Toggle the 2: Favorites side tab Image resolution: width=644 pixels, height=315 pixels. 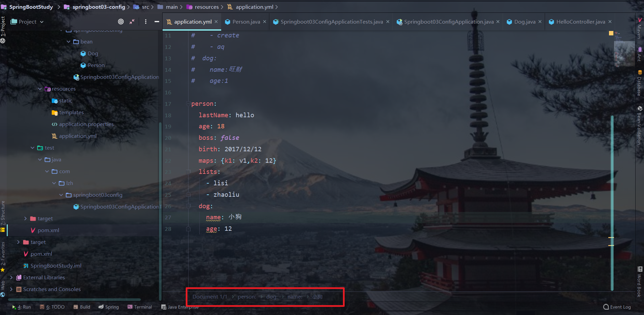3,257
